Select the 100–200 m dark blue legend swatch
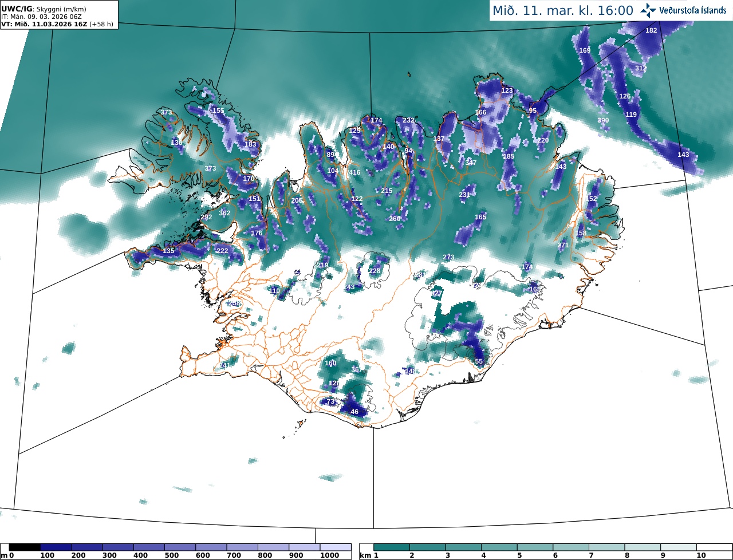The height and width of the screenshot is (560, 733). (56, 547)
